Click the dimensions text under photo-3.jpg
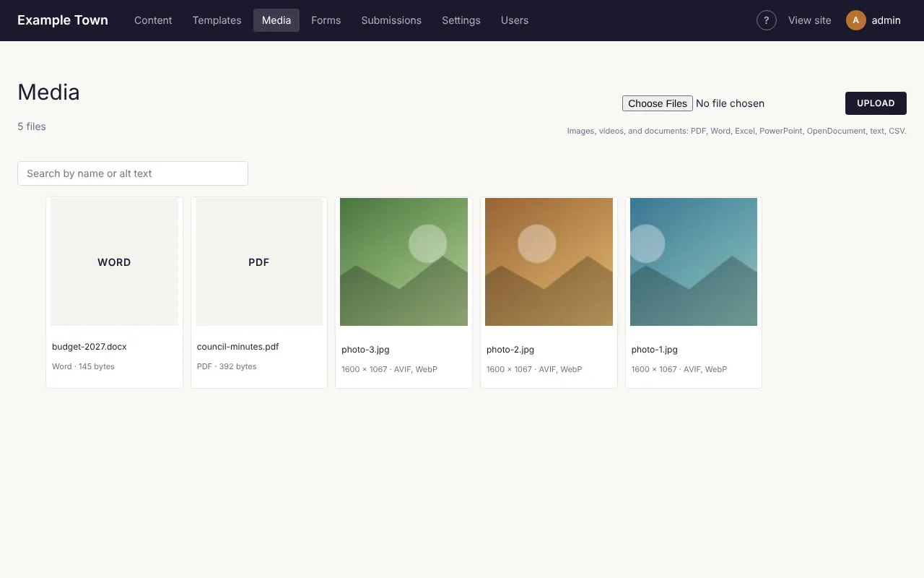The width and height of the screenshot is (924, 578). coord(389,369)
